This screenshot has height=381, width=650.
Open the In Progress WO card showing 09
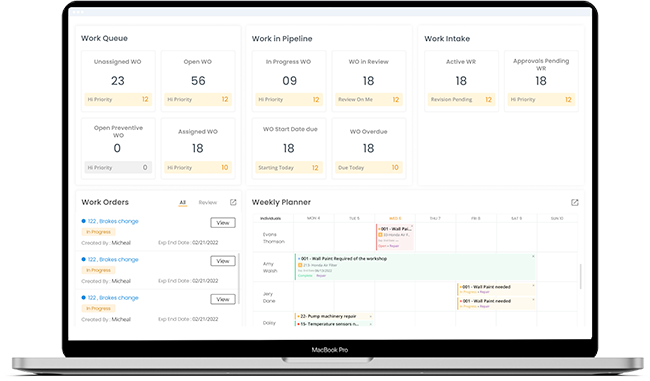point(289,81)
